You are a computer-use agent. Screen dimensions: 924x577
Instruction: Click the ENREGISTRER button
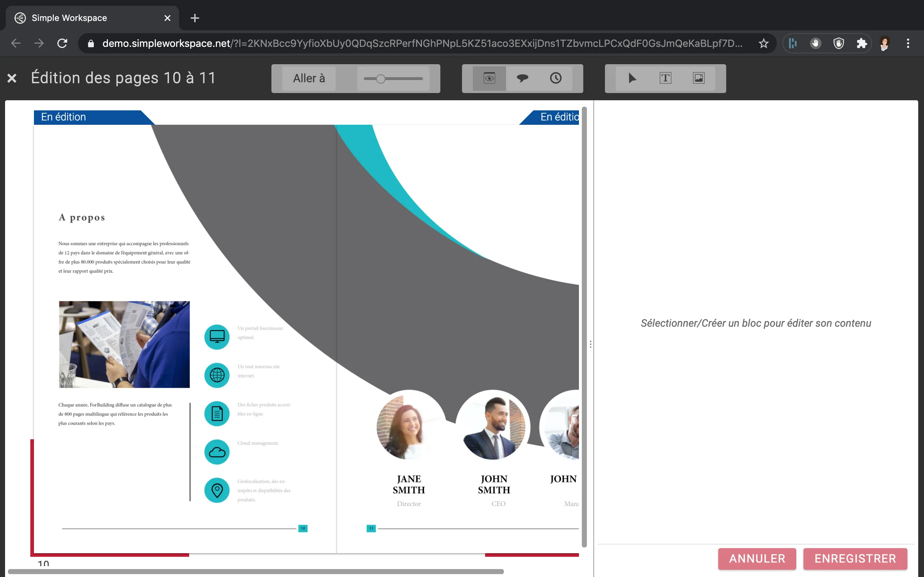(855, 558)
